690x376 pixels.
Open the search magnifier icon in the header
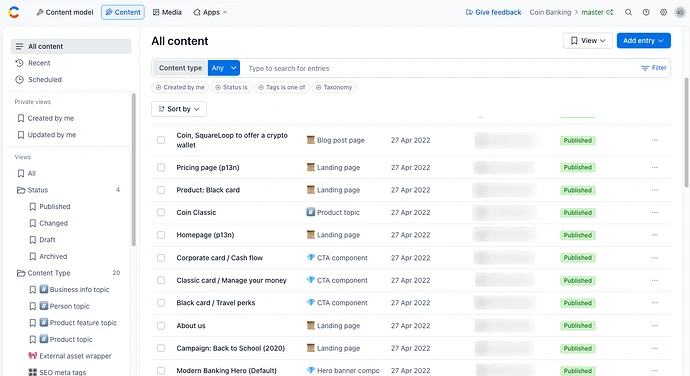point(628,12)
